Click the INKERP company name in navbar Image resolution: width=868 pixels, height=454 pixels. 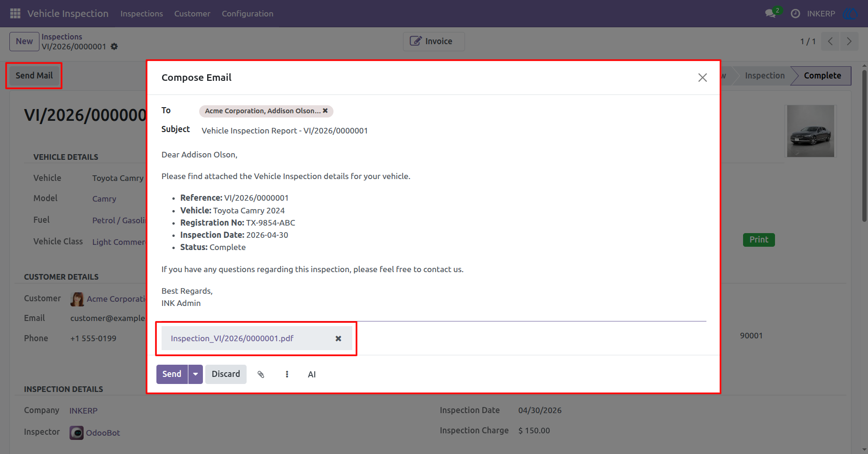(821, 14)
